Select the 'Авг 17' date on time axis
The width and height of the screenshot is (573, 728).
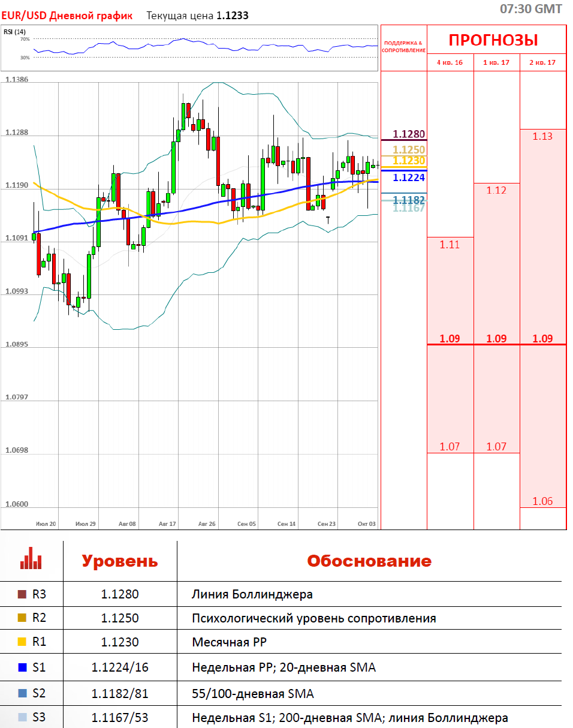tap(167, 524)
